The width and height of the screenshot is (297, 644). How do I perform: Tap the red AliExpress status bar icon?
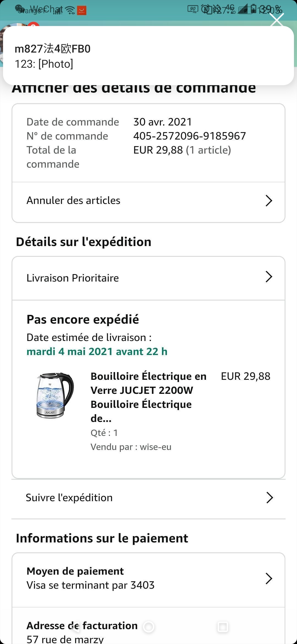point(81,10)
